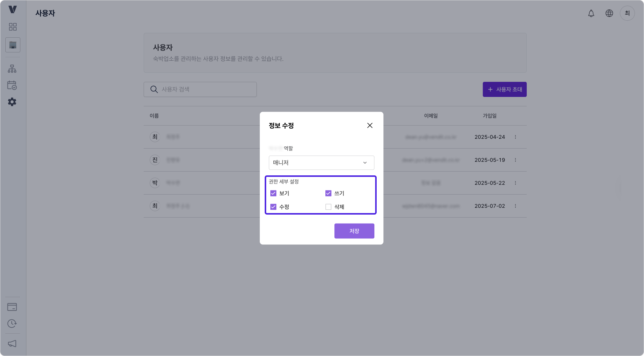Viewport: 644px width, 356px height.
Task: Enable the 삭제 permission checkbox
Action: pos(328,207)
